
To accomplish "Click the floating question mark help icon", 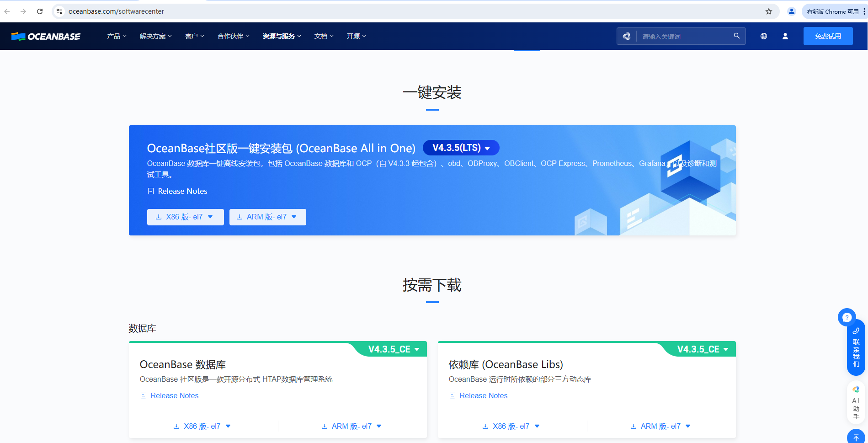I will pos(847,317).
